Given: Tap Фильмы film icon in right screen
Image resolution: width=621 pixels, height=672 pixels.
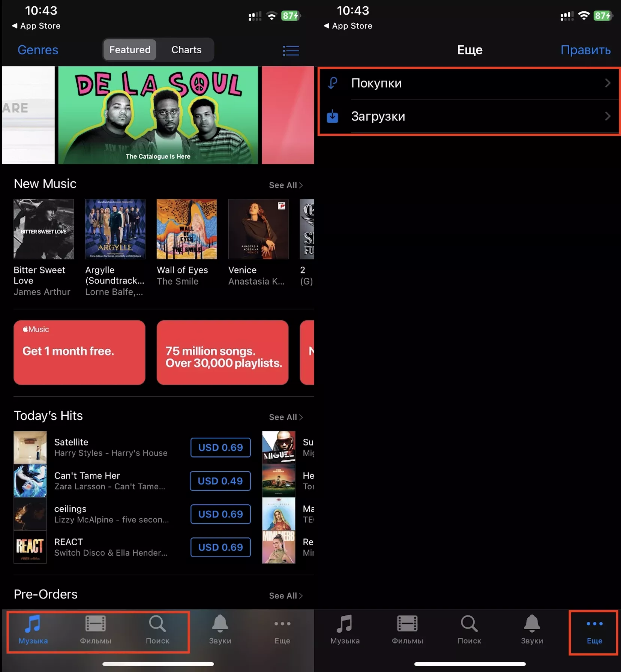Looking at the screenshot, I should (407, 624).
